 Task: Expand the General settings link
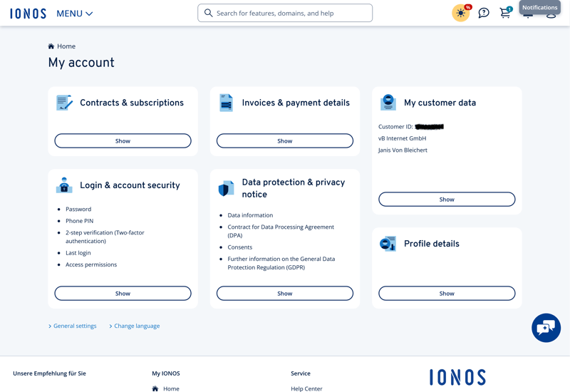point(74,326)
